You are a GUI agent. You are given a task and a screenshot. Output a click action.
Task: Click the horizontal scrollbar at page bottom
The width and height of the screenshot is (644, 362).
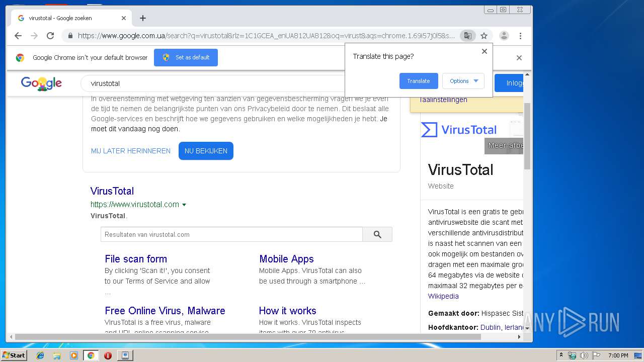coord(248,337)
